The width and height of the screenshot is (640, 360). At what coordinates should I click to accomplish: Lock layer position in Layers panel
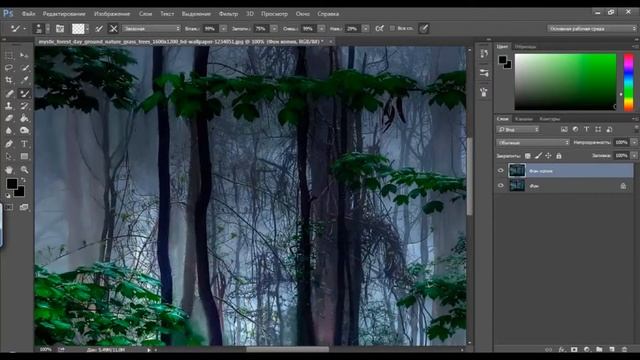click(x=548, y=156)
